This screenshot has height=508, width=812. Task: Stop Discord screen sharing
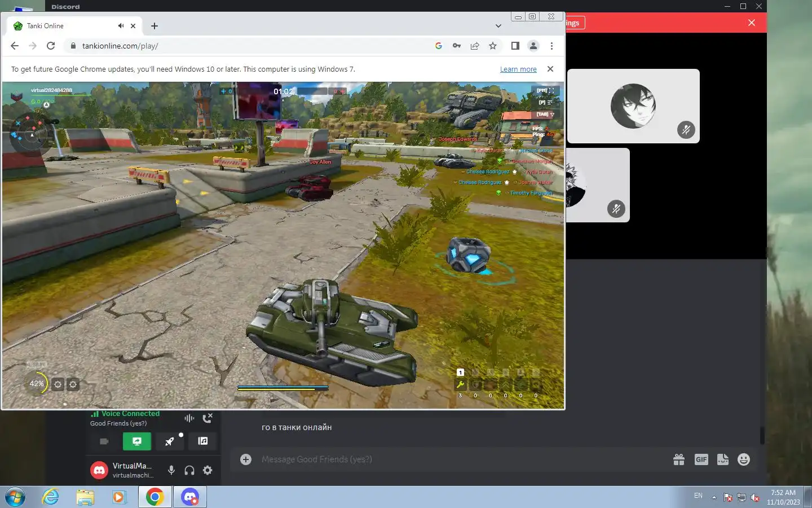(x=137, y=441)
